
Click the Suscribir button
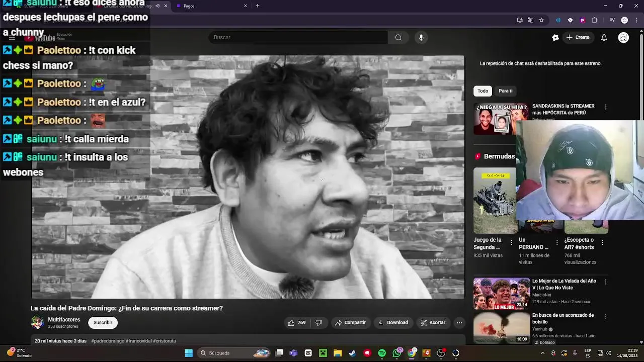(103, 323)
